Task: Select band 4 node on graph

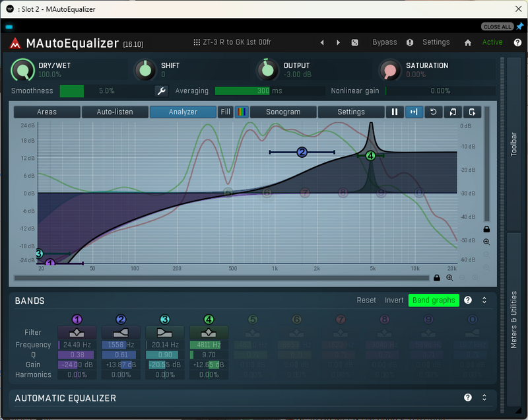Action: pyautogui.click(x=370, y=156)
